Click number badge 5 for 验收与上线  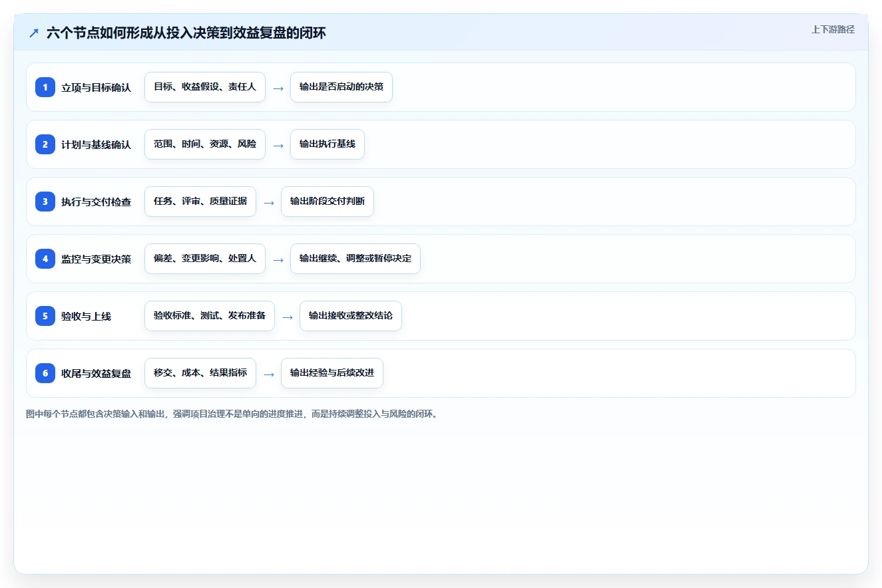pos(45,316)
